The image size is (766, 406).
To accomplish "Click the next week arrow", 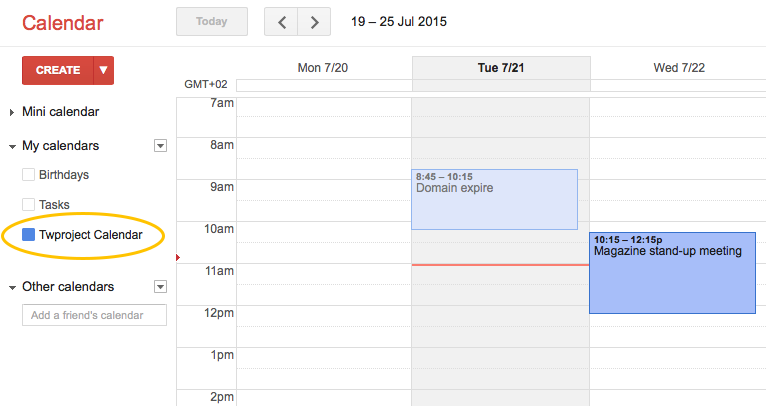I will click(x=314, y=22).
